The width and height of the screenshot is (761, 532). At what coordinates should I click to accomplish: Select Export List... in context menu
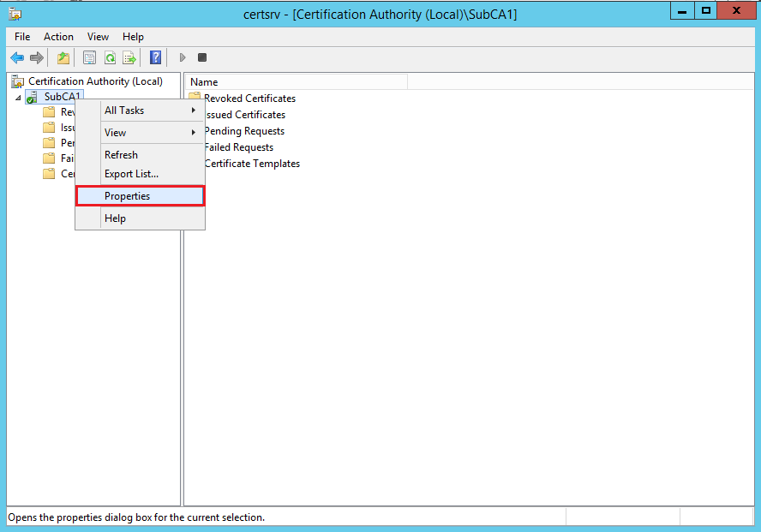click(x=131, y=174)
